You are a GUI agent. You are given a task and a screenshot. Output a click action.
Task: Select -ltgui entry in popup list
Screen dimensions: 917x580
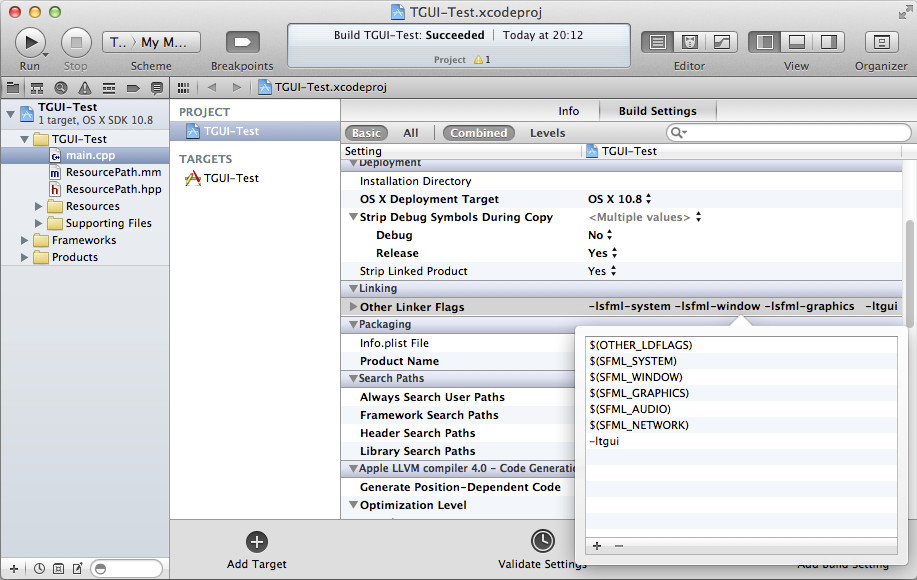(x=742, y=441)
